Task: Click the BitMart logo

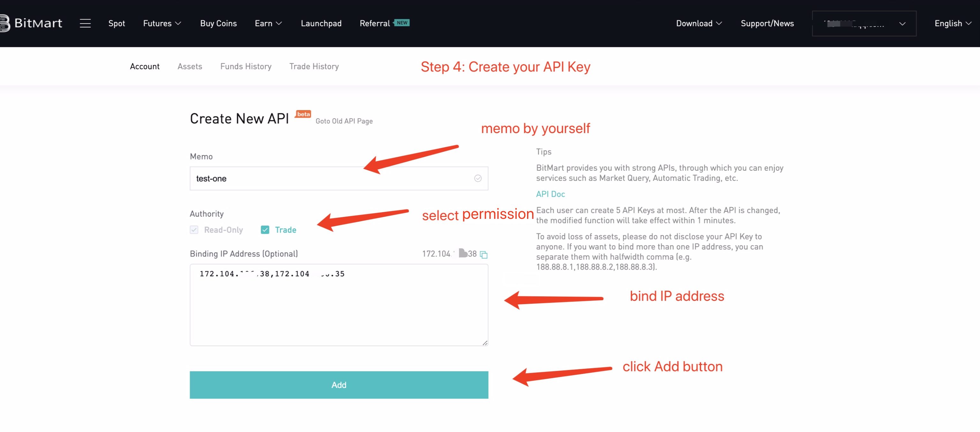Action: (x=31, y=23)
